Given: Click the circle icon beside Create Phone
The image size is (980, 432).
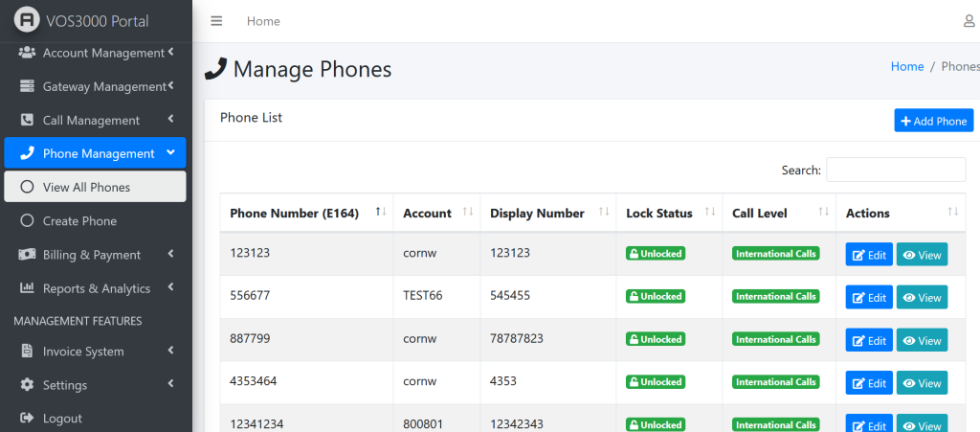Looking at the screenshot, I should pos(27,220).
